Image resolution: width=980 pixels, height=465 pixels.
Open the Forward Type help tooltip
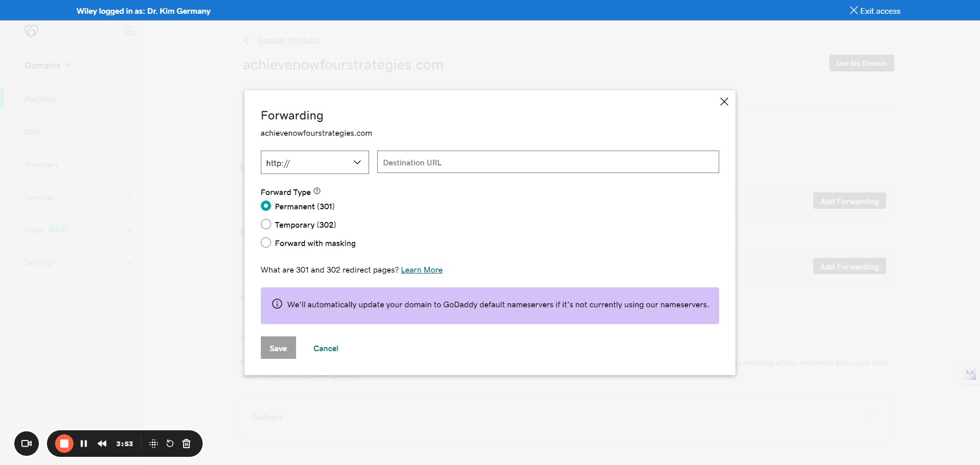(x=317, y=191)
